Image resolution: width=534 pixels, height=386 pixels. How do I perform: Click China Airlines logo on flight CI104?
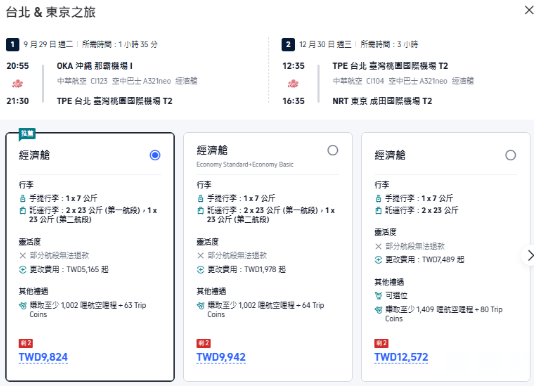tap(293, 83)
